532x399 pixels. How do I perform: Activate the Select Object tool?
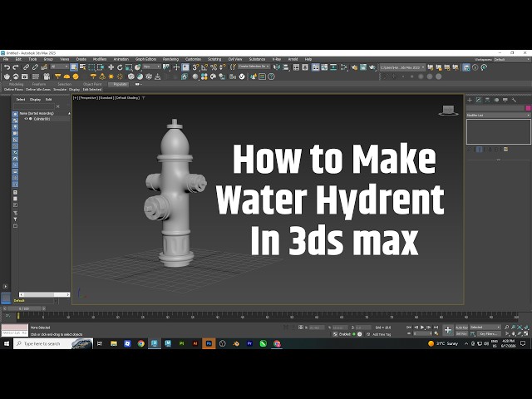point(74,67)
